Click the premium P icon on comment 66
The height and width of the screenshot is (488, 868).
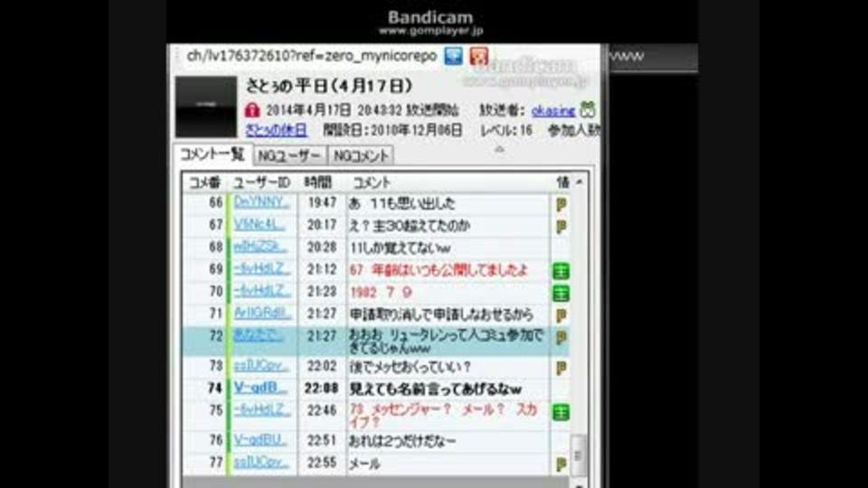(x=561, y=204)
